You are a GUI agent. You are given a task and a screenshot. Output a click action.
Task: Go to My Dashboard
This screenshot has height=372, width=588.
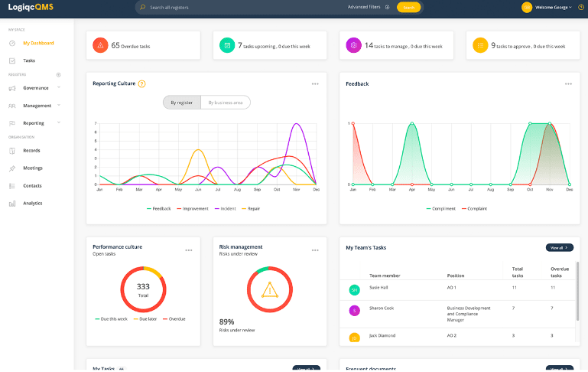click(38, 43)
